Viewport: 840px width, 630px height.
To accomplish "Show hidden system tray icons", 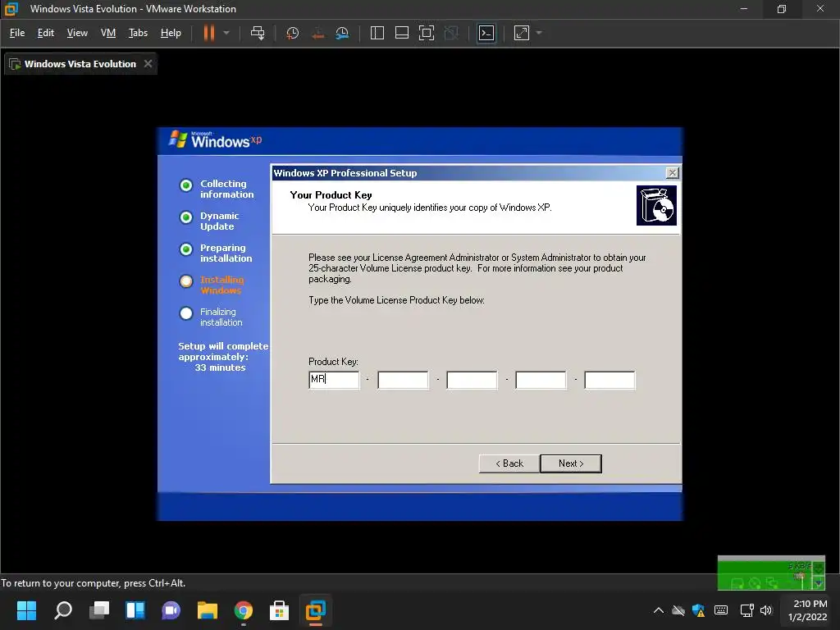I will [x=659, y=610].
